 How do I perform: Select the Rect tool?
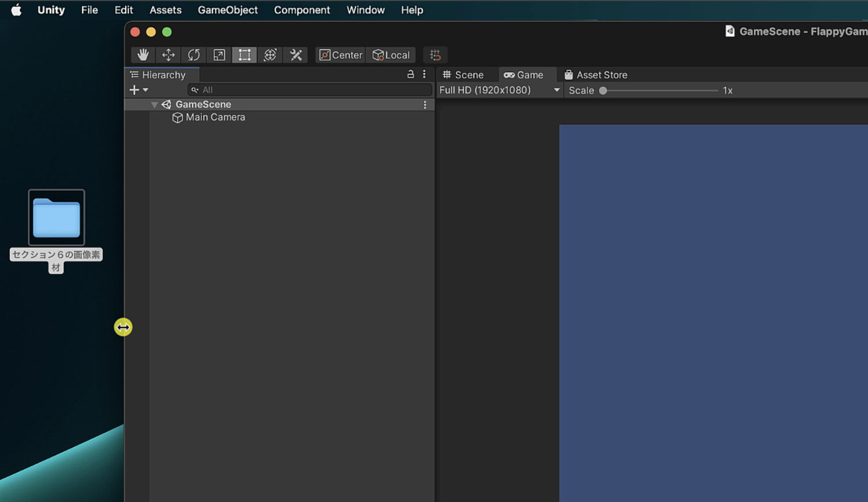pos(245,55)
